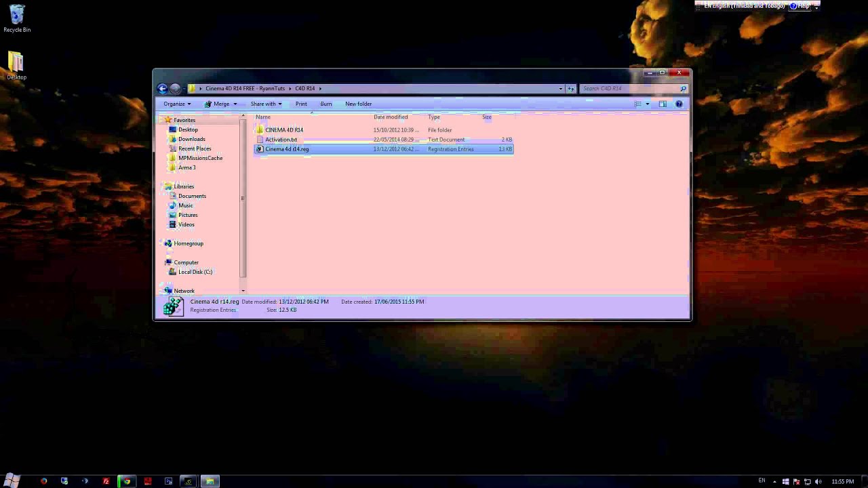
Task: Open Explorer help via question mark icon
Action: pos(679,104)
